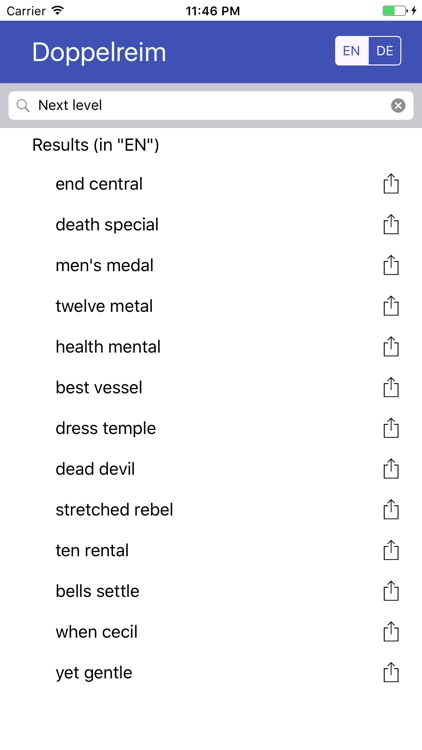This screenshot has height=750, width=422.
Task: Select the "when cecil" list item
Action: click(x=211, y=631)
